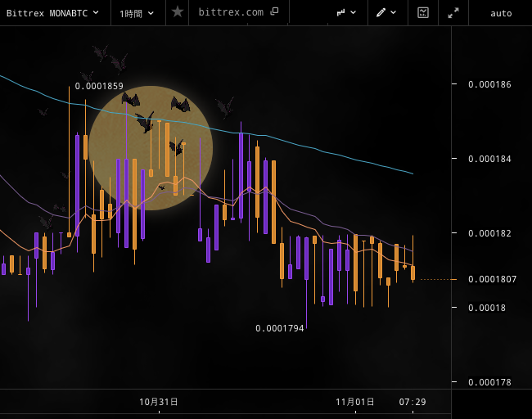Click the 0.000178 price axis label
Screen dimensions: 532x419
coord(489,382)
